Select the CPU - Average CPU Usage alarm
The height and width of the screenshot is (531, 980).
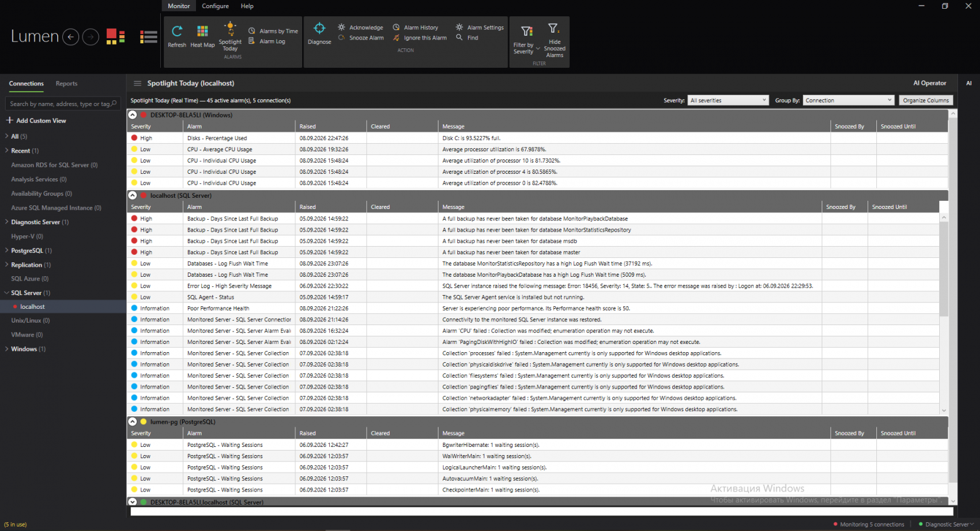(x=537, y=149)
